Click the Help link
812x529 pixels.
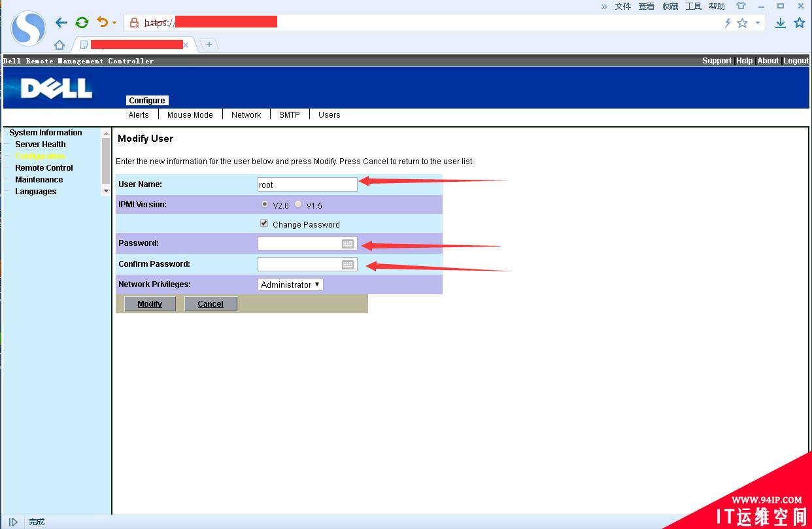point(745,61)
